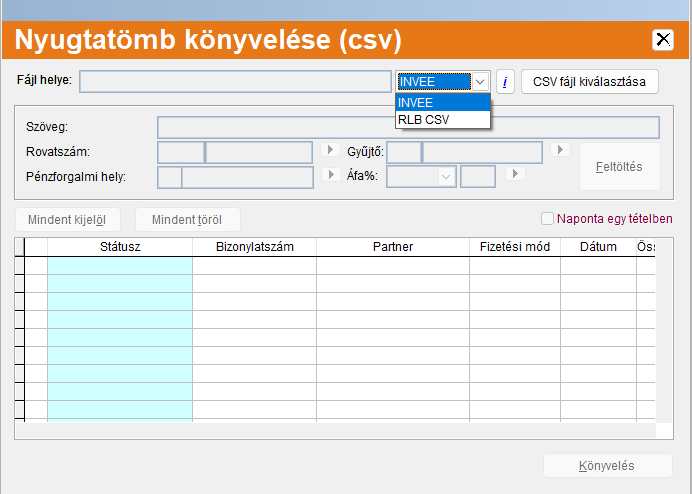
Task: Click the first cell under Státusz
Action: 120,266
